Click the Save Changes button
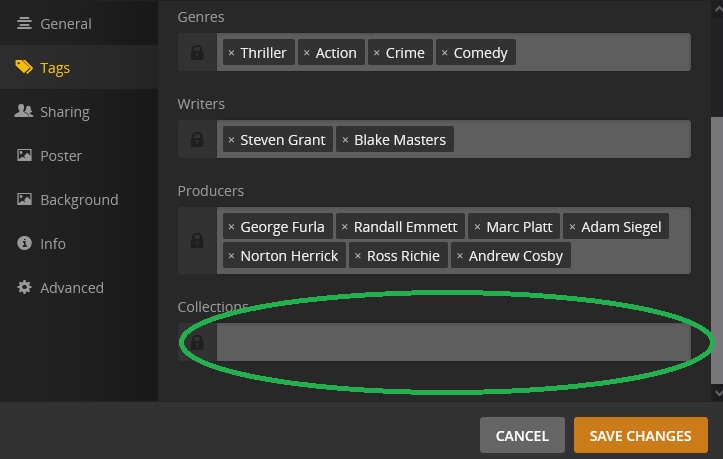723x459 pixels. (x=640, y=436)
